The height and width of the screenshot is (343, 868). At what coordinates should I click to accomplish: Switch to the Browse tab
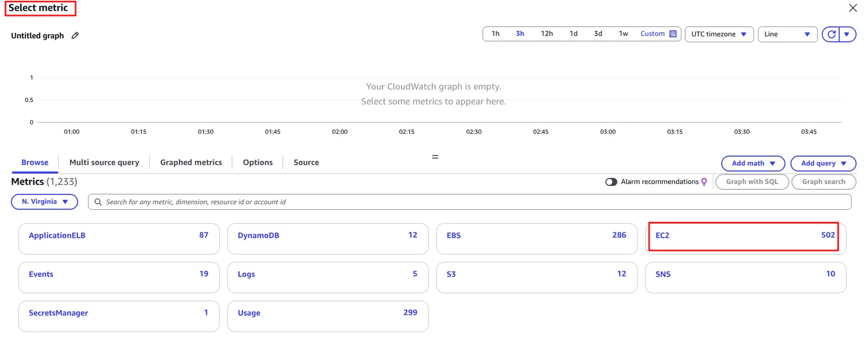point(35,162)
